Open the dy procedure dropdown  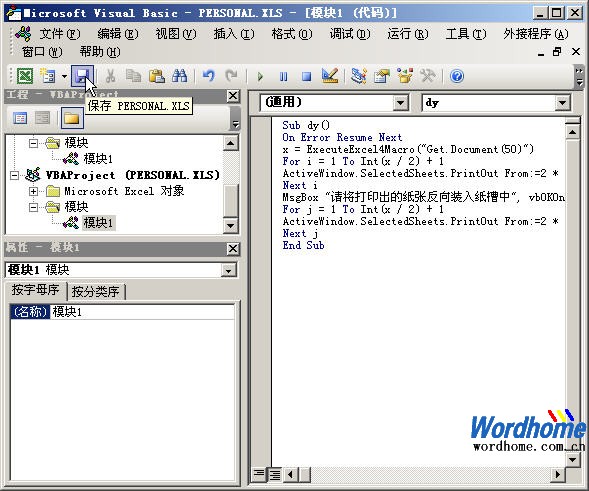(562, 103)
